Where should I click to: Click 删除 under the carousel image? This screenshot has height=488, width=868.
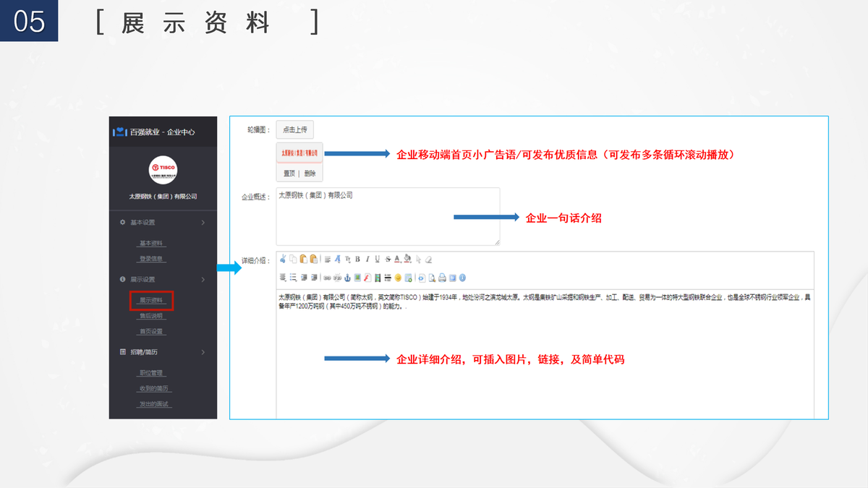[310, 174]
